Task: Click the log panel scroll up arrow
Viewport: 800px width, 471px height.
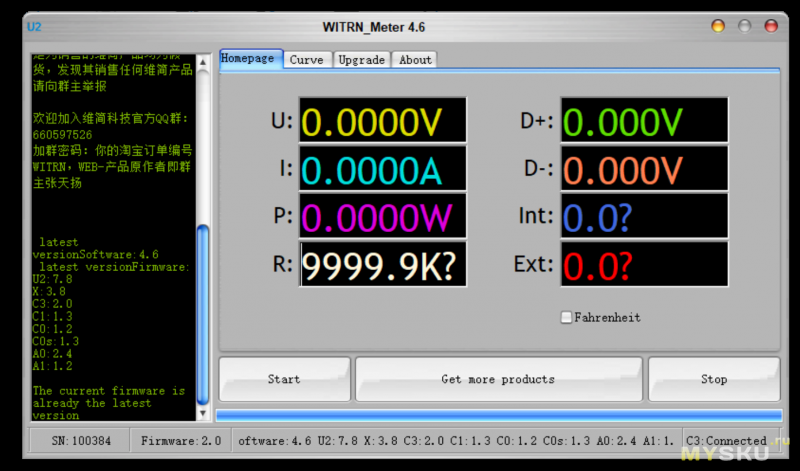Action: point(203,59)
